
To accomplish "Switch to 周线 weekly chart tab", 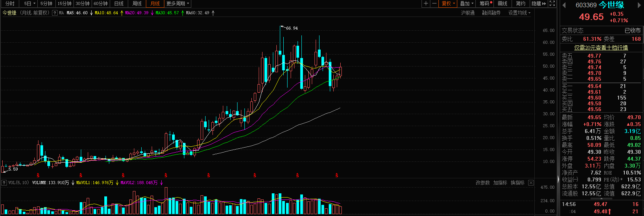I will [137, 3].
